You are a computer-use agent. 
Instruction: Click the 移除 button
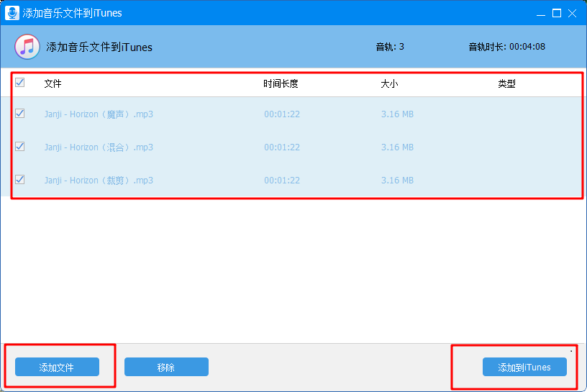[166, 367]
